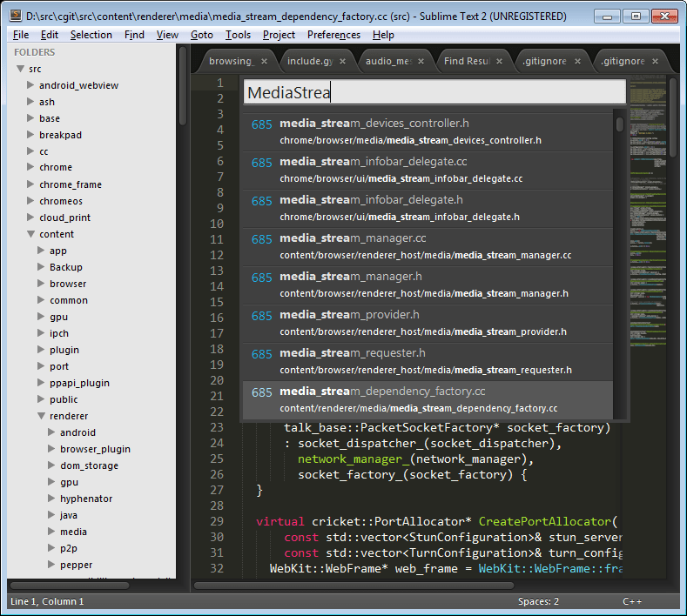Click the Spaces: 2 indentation setting
Image resolution: width=687 pixels, height=616 pixels.
pos(538,601)
